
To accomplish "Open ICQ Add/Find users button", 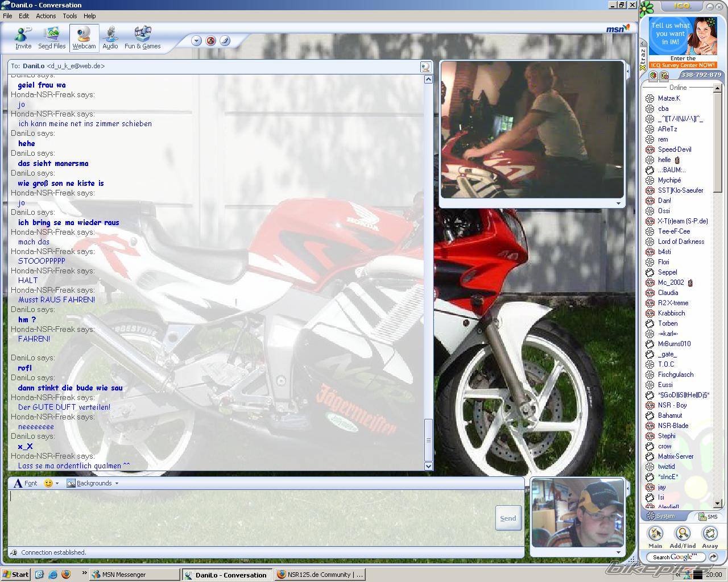I will [682, 537].
